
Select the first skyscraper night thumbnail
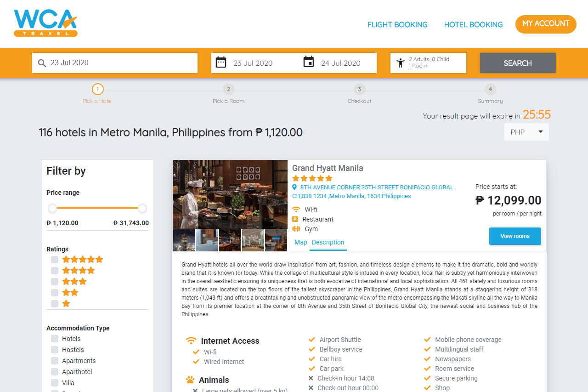(x=184, y=240)
